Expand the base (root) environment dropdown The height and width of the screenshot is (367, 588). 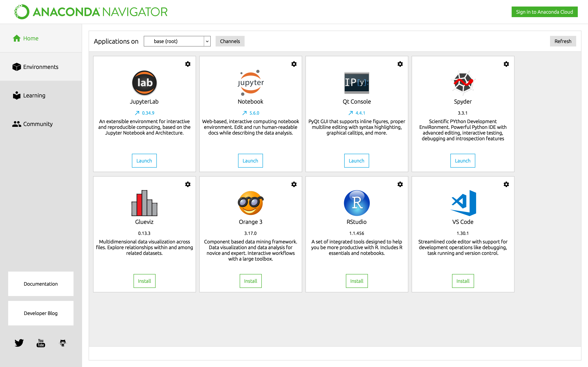coord(207,41)
